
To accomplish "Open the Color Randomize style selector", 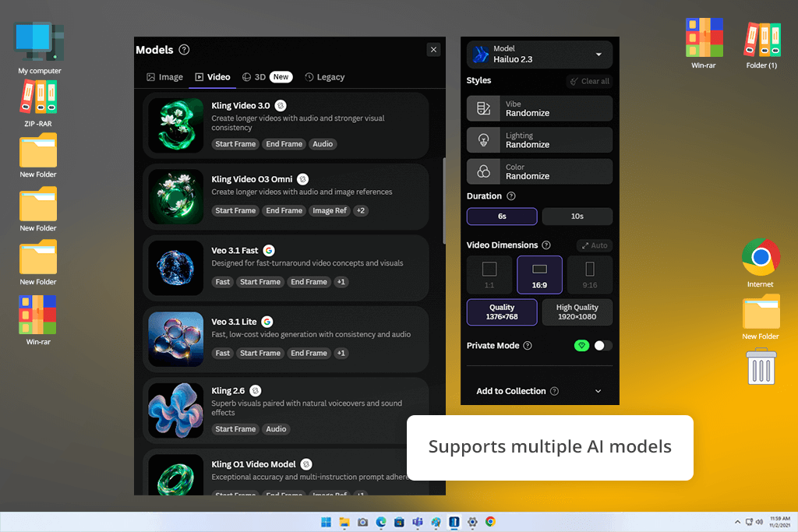I will tap(539, 171).
